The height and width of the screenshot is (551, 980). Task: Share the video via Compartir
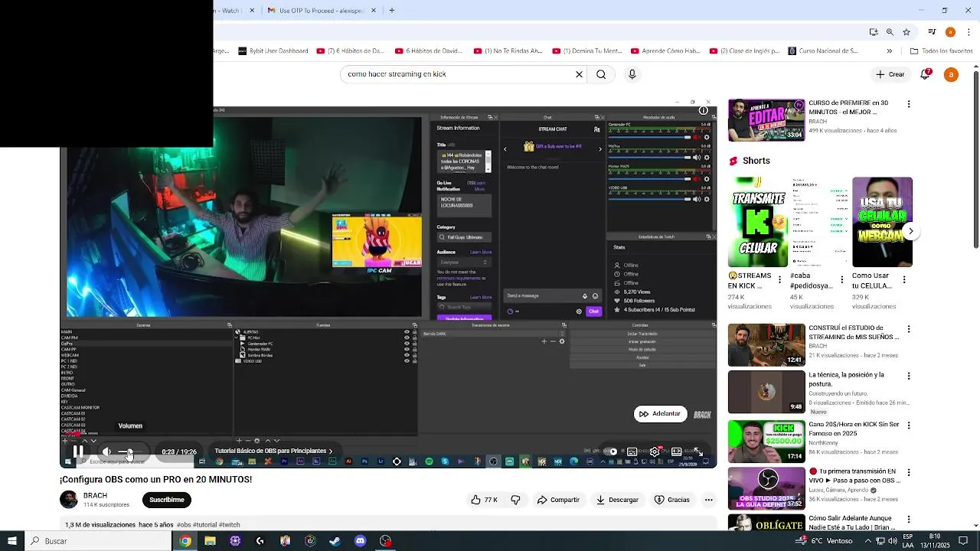click(558, 500)
